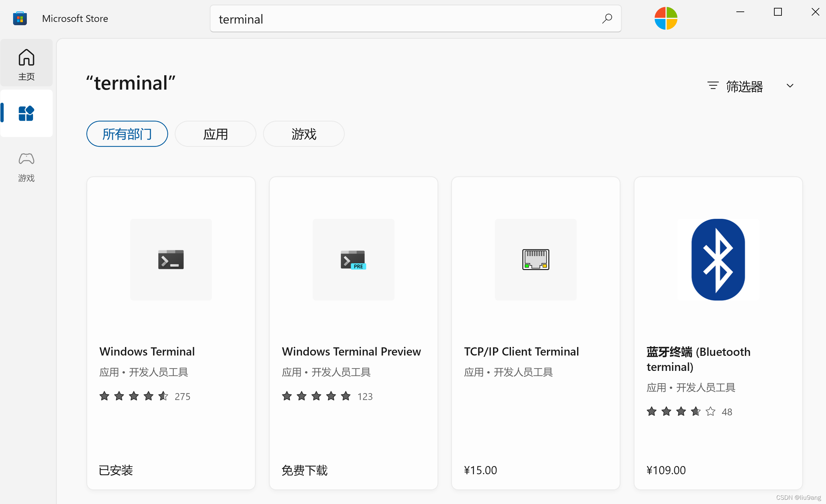Screen dimensions: 826x504
Task: Click the Windows Terminal Preview icon
Action: [353, 260]
